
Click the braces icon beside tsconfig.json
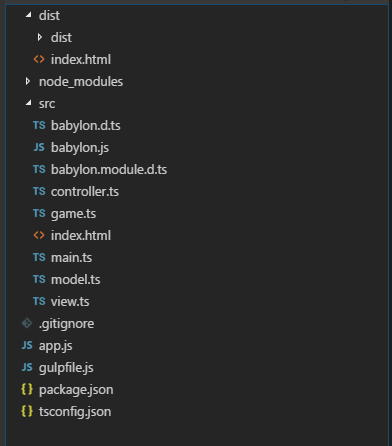pyautogui.click(x=27, y=411)
